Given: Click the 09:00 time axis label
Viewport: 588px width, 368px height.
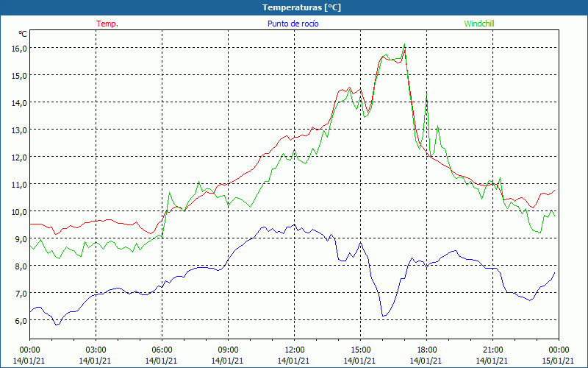Looking at the screenshot, I should click(228, 350).
